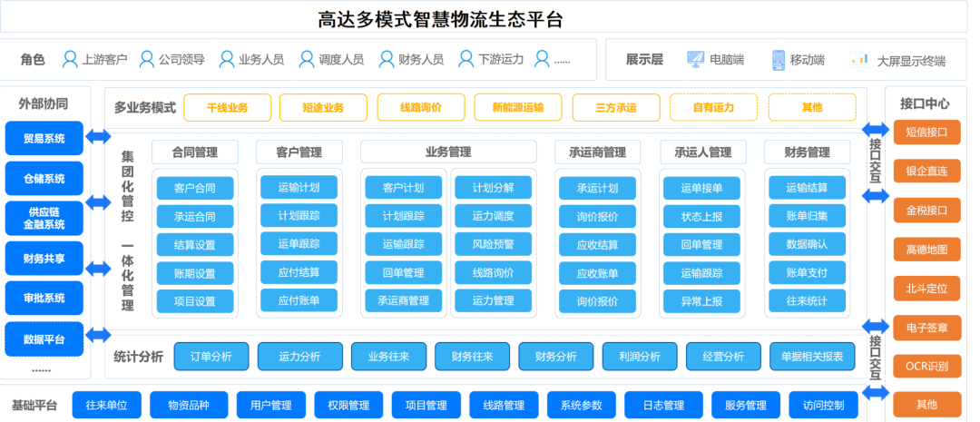The width and height of the screenshot is (980, 422).
Task: Click the 风险预警 module button
Action: 493,244
